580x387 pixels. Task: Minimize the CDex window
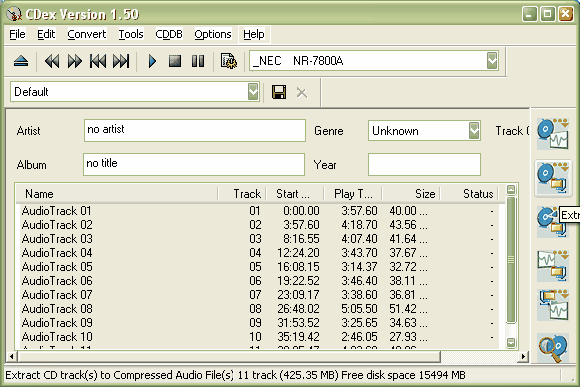click(529, 14)
